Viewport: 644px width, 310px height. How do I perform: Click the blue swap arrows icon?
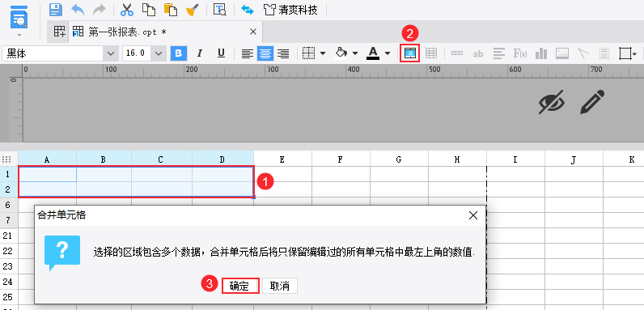click(x=248, y=10)
